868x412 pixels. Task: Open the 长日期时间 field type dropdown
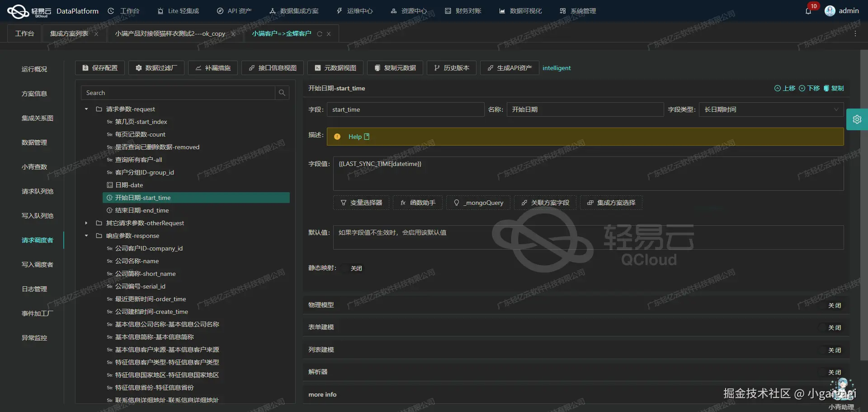(836, 109)
